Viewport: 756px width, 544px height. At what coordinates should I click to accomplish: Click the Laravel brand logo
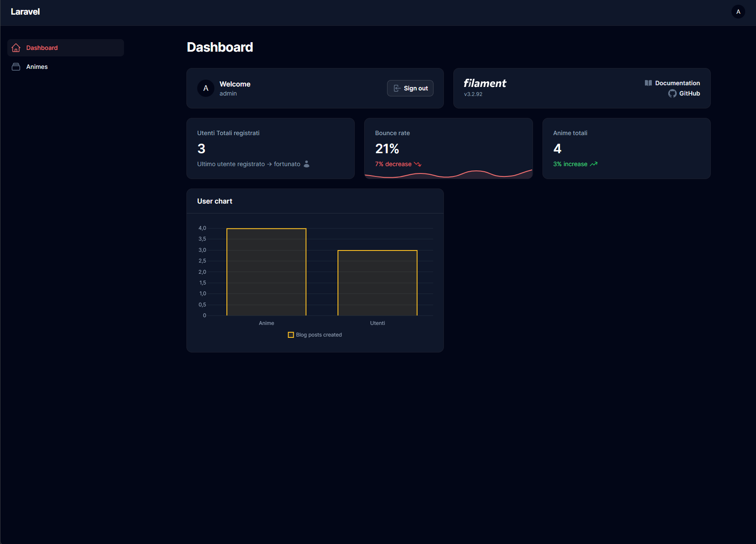[25, 12]
